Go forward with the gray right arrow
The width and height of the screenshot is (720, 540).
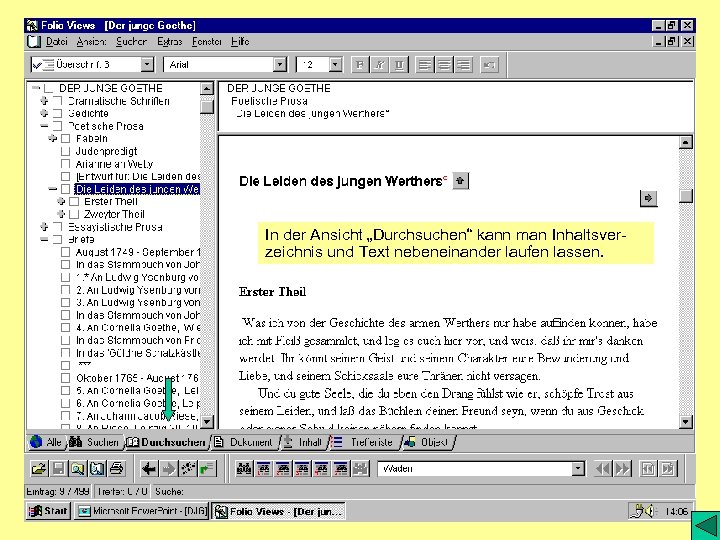tap(169, 468)
